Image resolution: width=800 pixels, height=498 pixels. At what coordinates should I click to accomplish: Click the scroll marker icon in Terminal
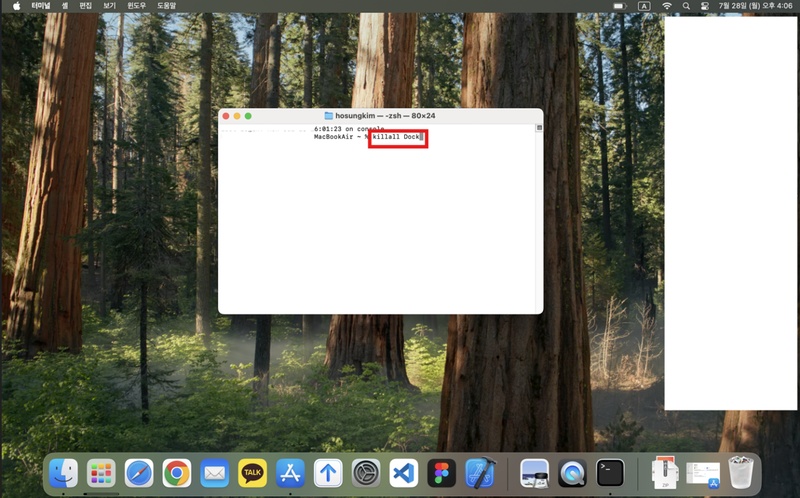(x=539, y=128)
